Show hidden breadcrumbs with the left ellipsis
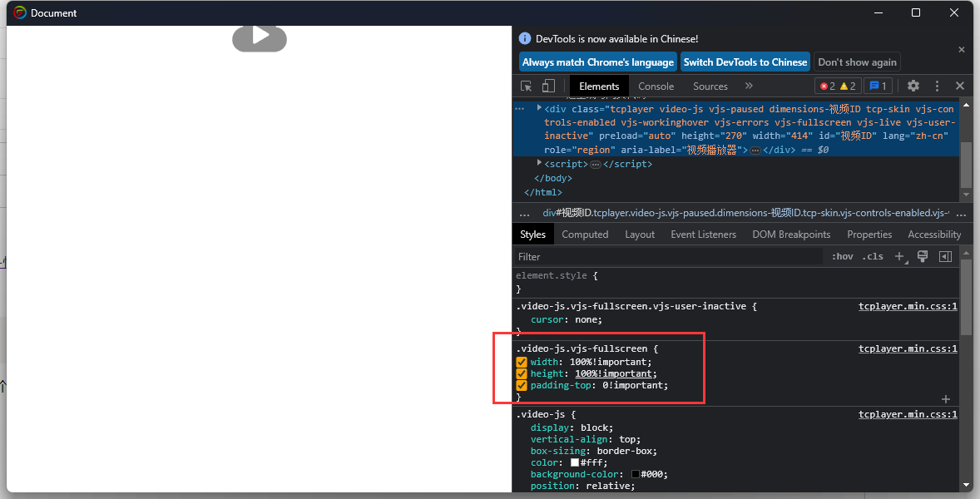 [x=524, y=214]
